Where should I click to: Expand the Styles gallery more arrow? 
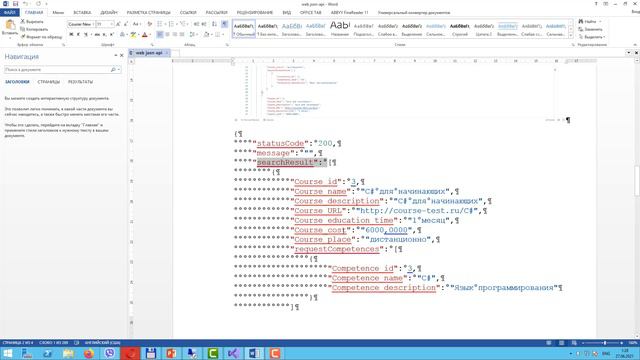click(x=571, y=36)
